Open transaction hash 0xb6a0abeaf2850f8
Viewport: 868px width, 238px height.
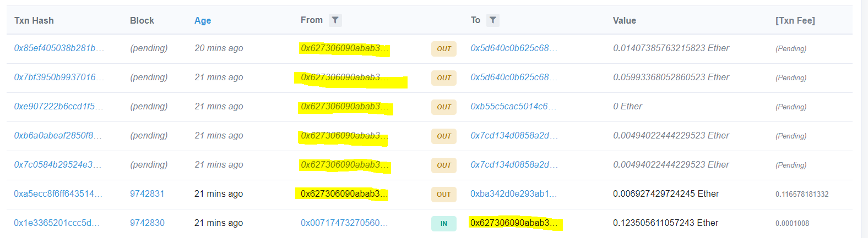[x=58, y=136]
